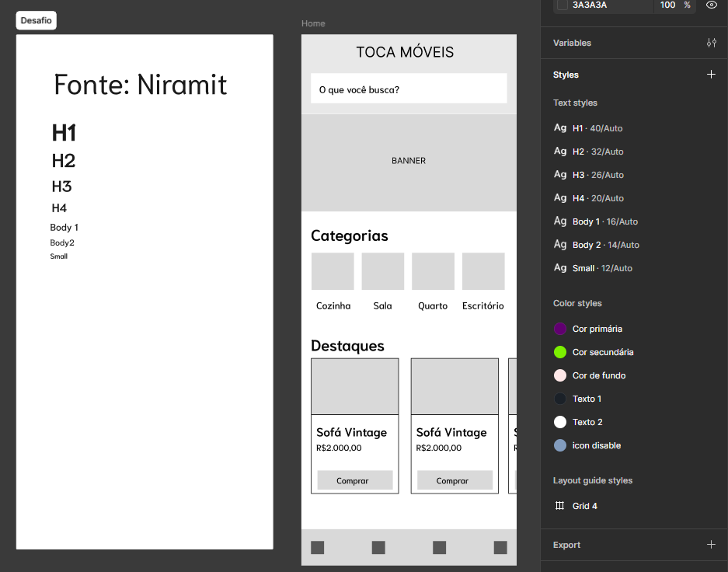Add a new style with Styles plus
The width and height of the screenshot is (728, 572).
(x=711, y=75)
